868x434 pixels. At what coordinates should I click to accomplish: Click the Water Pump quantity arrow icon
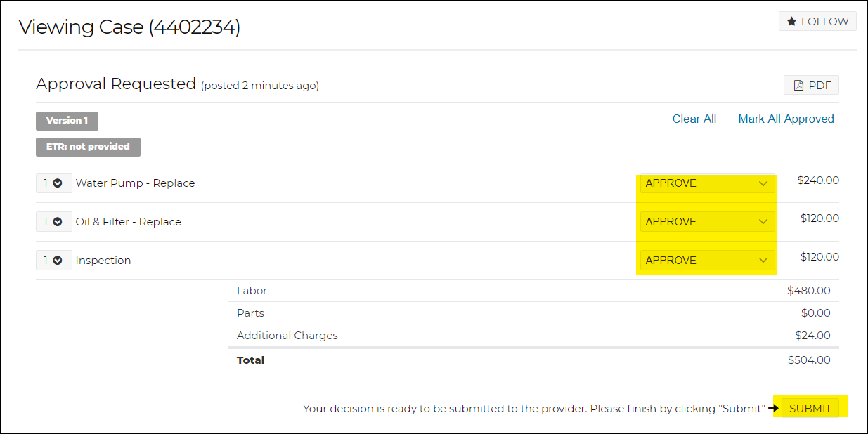[58, 183]
